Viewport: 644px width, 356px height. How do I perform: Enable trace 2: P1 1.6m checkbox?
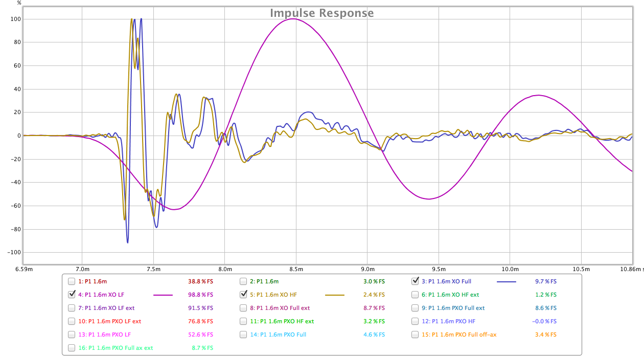tap(243, 281)
